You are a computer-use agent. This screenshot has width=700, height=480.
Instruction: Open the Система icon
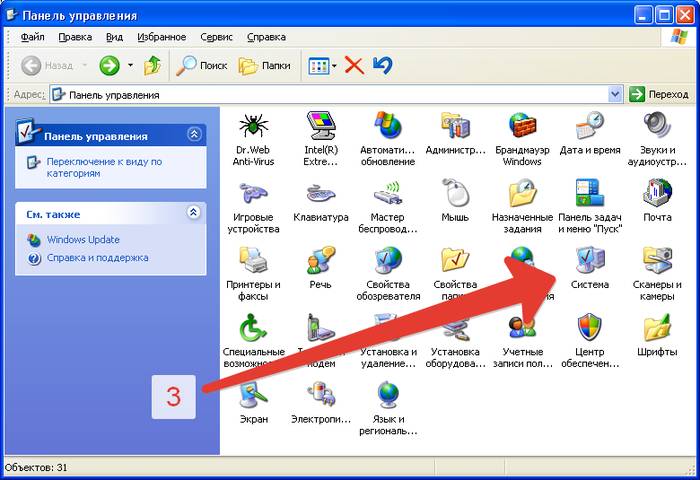[x=588, y=263]
